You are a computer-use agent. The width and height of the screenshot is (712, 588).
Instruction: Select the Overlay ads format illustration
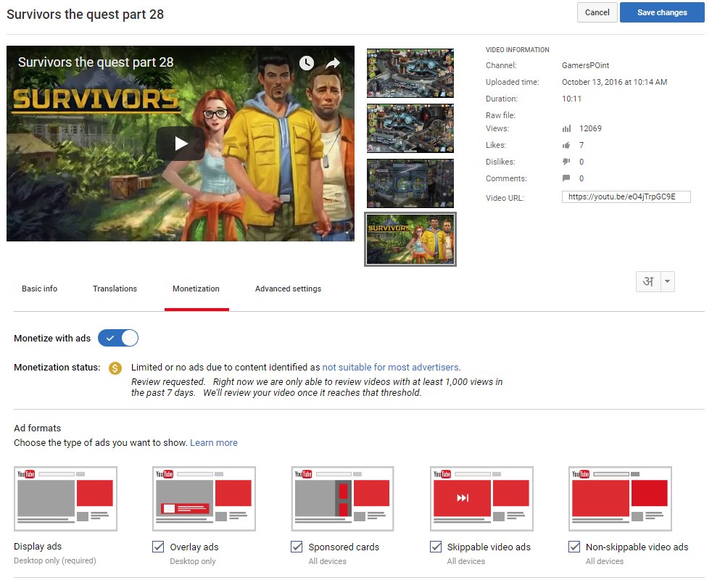pyautogui.click(x=204, y=499)
